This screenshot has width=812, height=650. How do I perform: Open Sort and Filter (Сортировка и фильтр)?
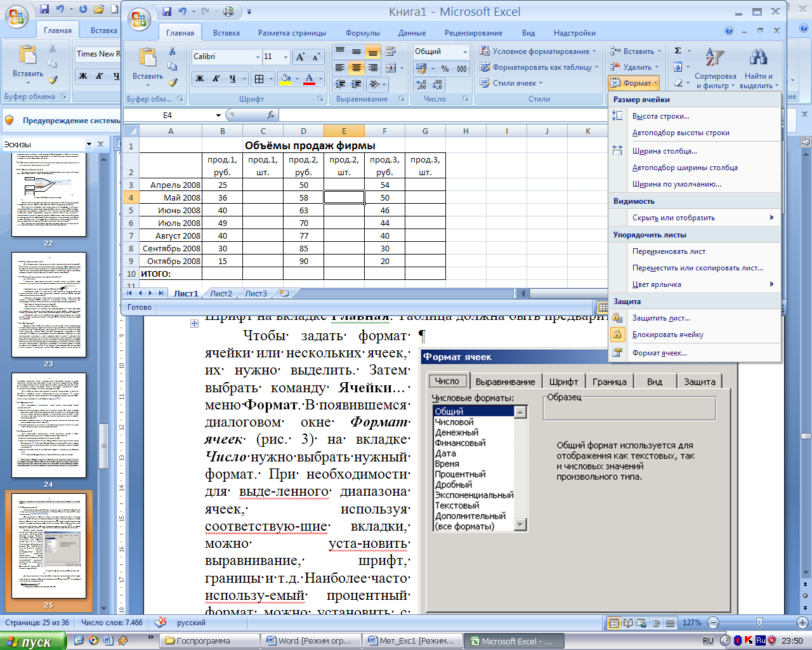pyautogui.click(x=716, y=68)
